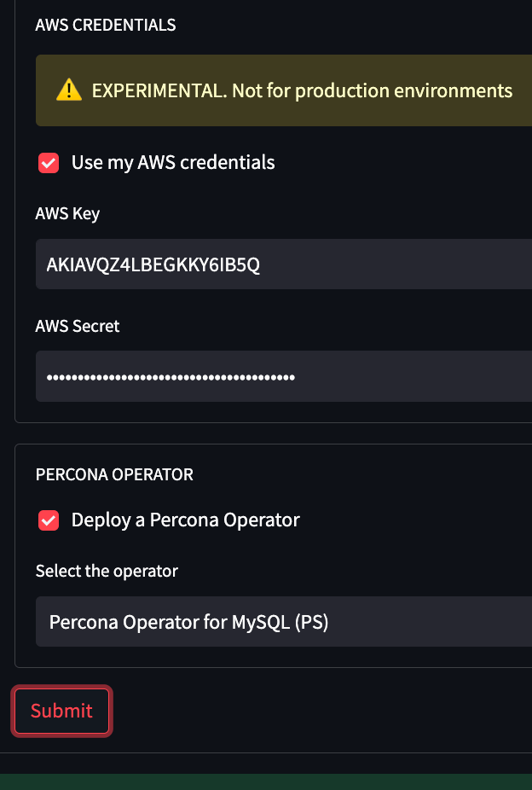Click Percona Operator for MySQL (PS)

[191, 621]
